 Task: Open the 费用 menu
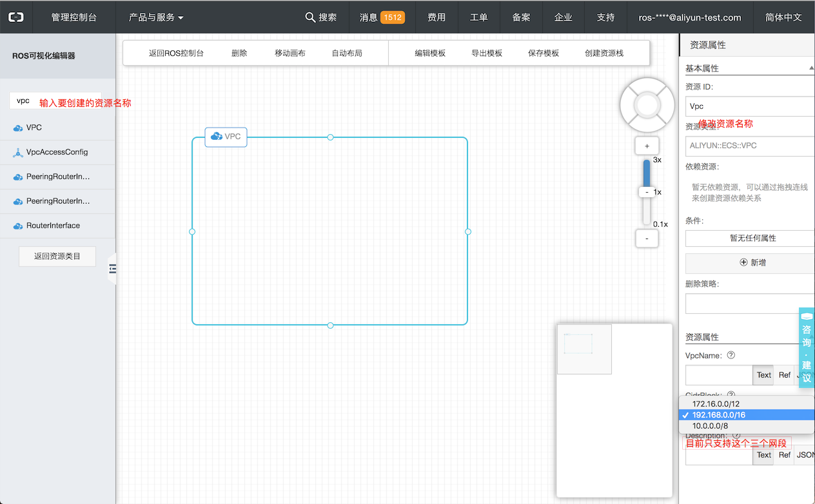tap(437, 17)
